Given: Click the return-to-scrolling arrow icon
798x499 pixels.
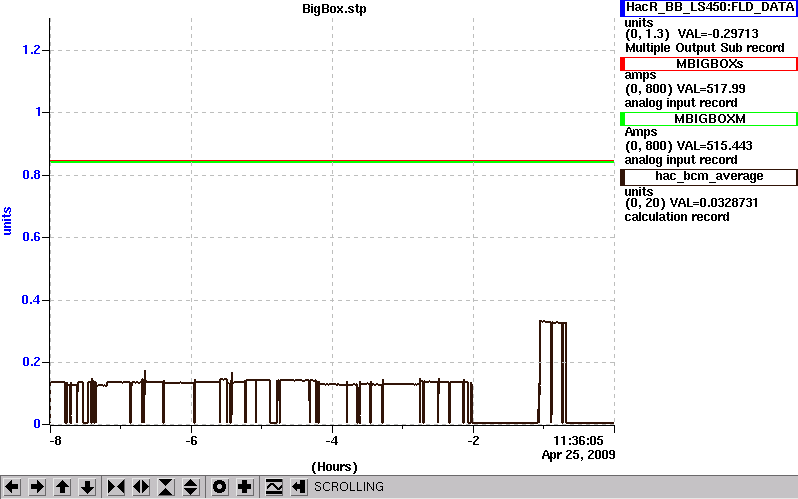Looking at the screenshot, I should [299, 487].
